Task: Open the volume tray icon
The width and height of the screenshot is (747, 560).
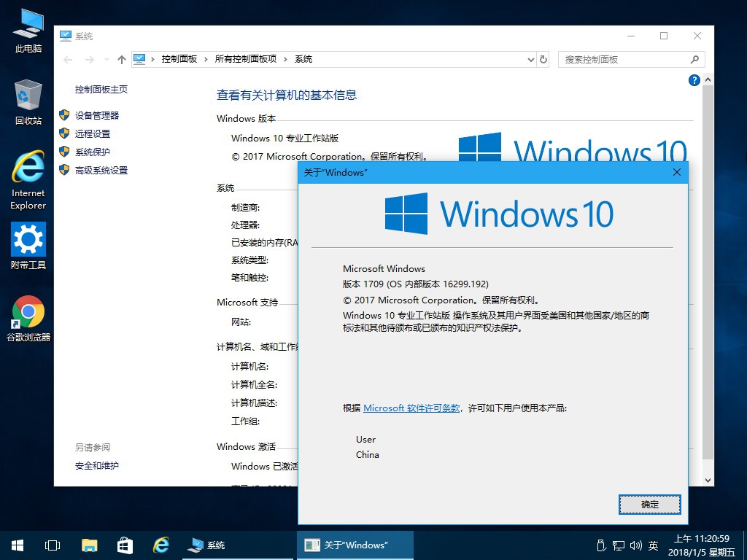Action: tap(636, 545)
